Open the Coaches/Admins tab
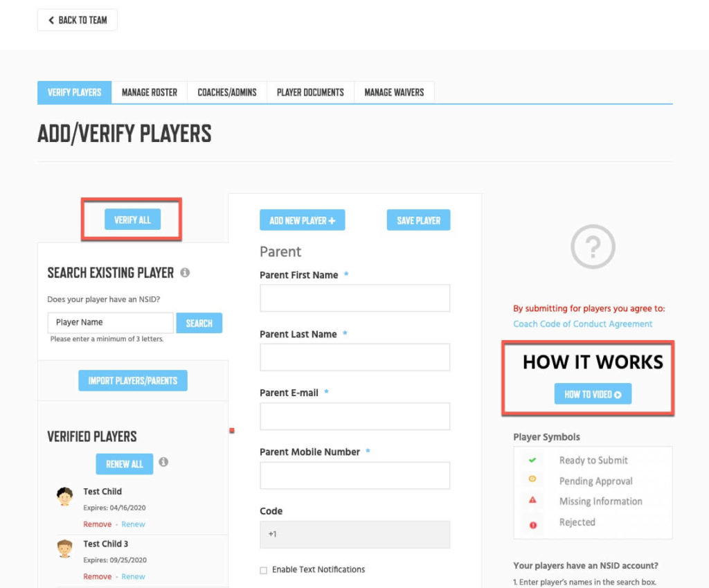Screen dimensions: 709x588 click(x=227, y=93)
